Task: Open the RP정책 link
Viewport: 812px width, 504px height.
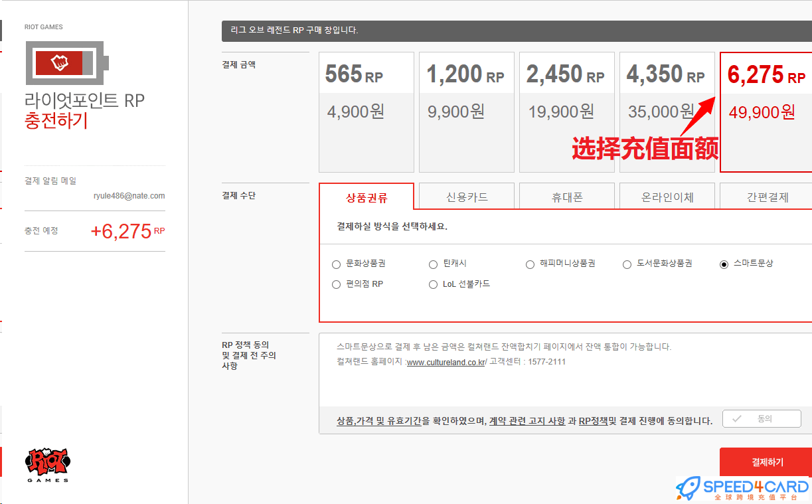Action: 593,421
